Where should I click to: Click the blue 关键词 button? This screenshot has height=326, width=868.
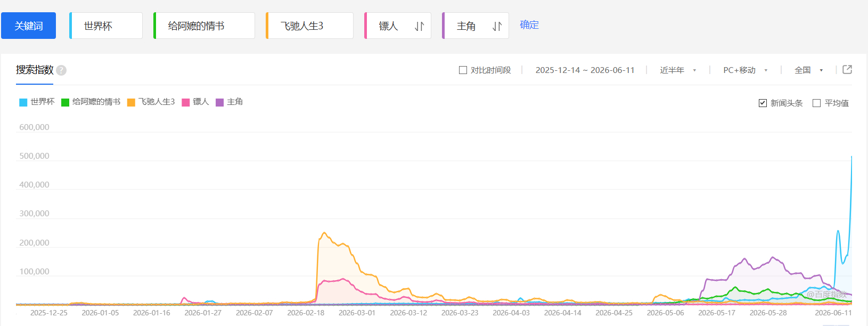28,26
